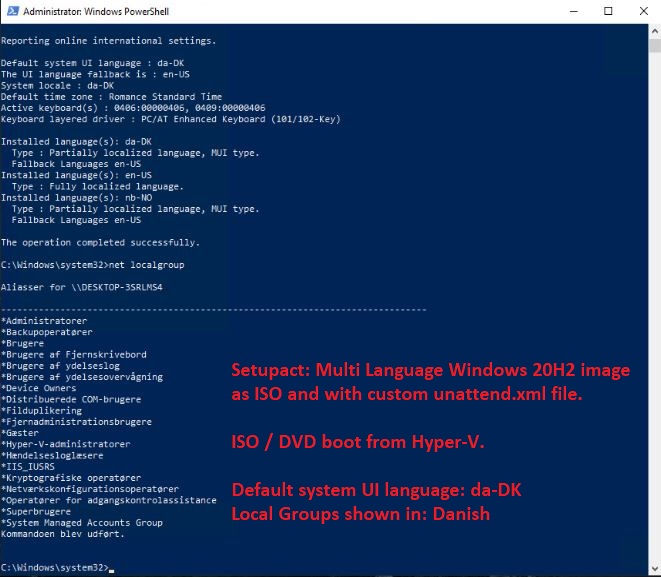Click 'System locale : da-DK' line
The height and width of the screenshot is (577, 661).
(x=57, y=86)
